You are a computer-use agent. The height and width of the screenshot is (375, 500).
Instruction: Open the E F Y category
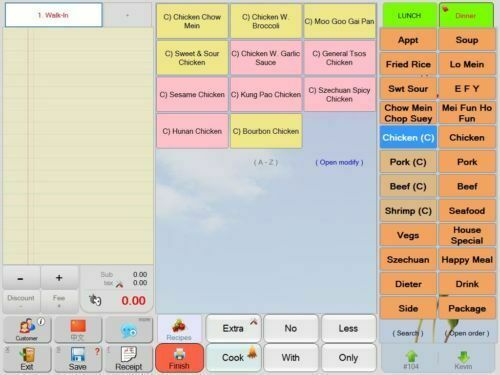tap(467, 89)
